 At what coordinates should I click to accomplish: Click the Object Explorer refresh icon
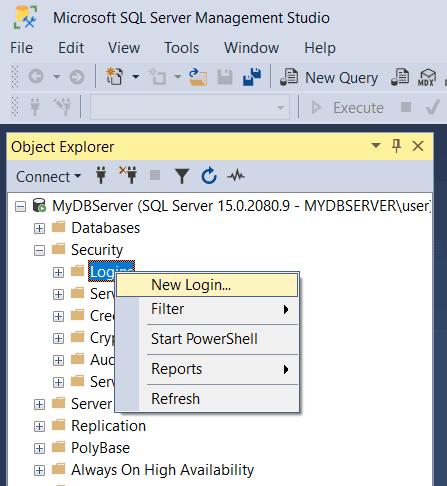[209, 176]
